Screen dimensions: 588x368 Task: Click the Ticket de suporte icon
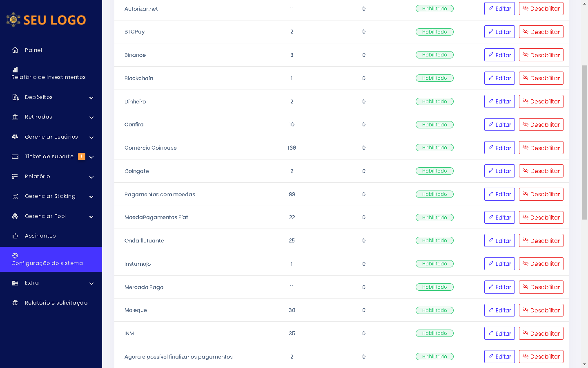click(15, 157)
